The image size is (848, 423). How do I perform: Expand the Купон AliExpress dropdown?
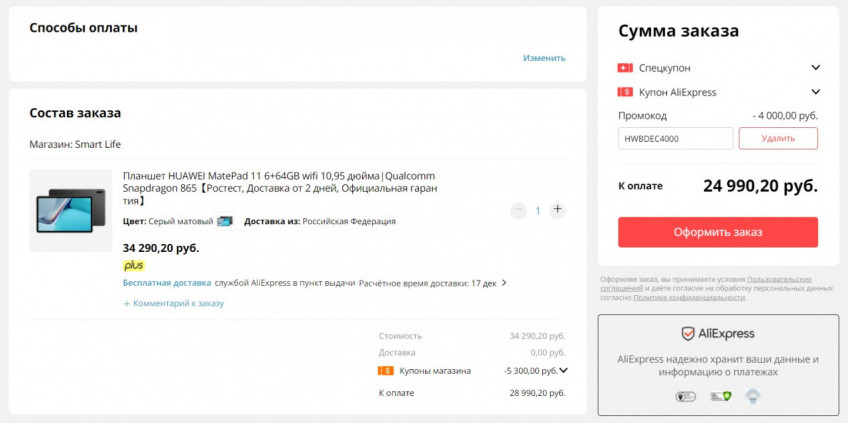point(815,92)
